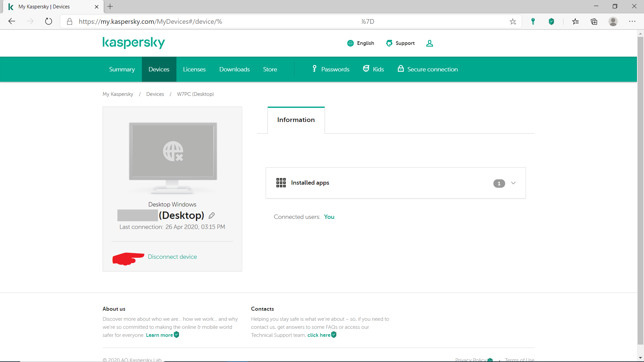Click the Kaspersky Password Manager extension icon
Viewport: 644px width, 362px height.
(x=533, y=21)
